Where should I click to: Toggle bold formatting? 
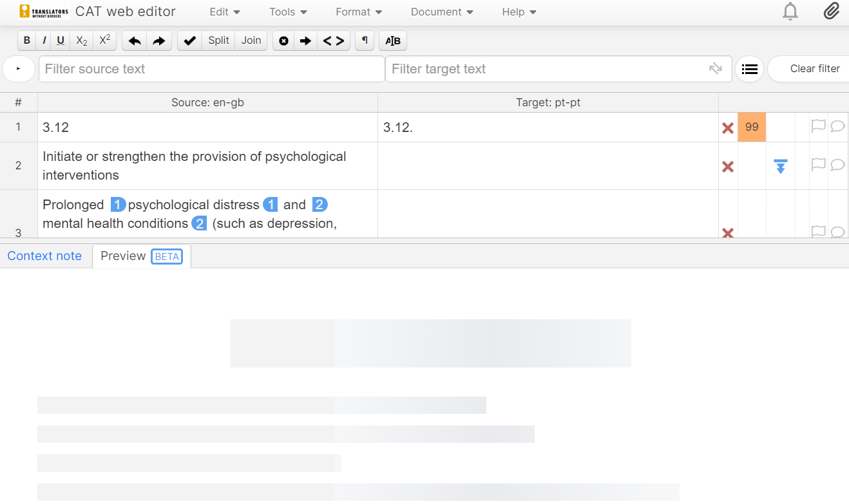tap(26, 41)
